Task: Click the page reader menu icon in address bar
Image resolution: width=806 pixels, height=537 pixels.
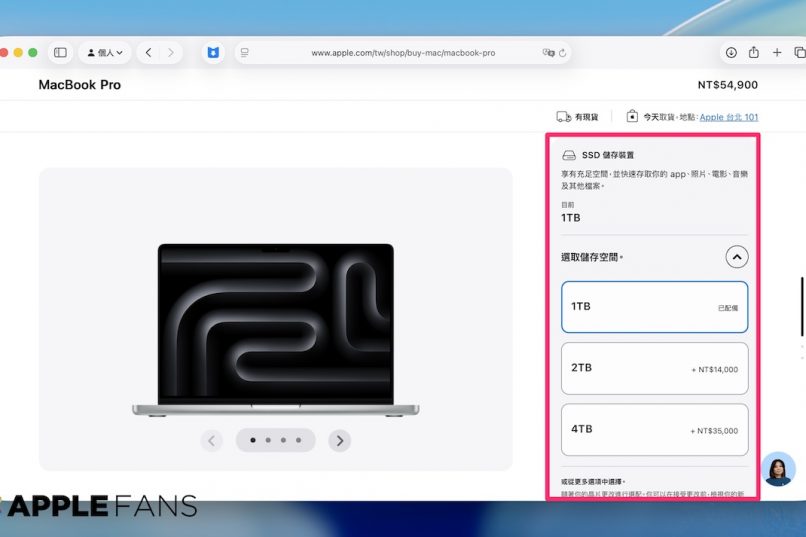Action: click(245, 53)
